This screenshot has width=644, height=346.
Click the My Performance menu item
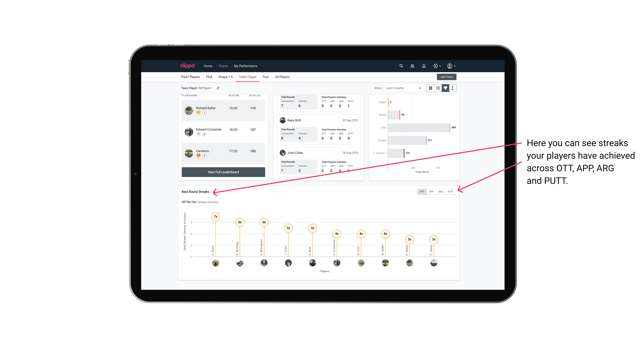point(246,66)
